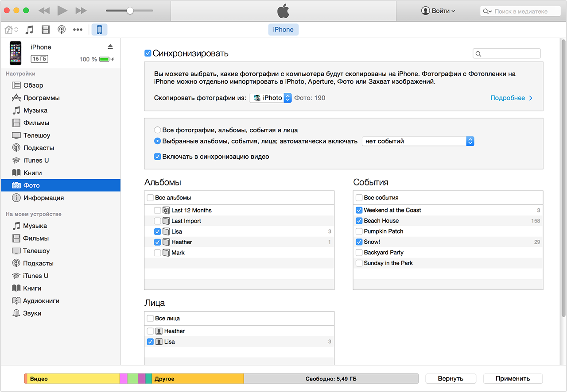567x392 pixels.
Task: Click the iPhone thumbnail in sidebar
Action: click(16, 53)
